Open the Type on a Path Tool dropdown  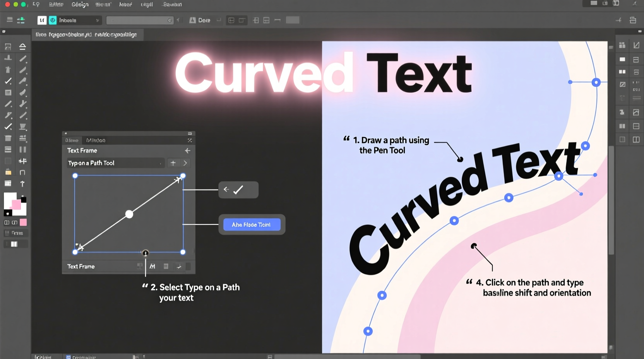click(x=115, y=163)
